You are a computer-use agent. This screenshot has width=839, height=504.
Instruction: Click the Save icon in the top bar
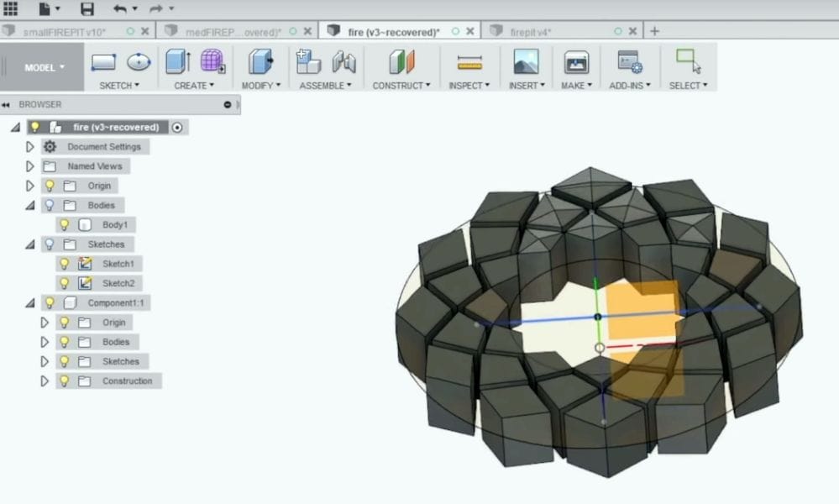(x=87, y=9)
